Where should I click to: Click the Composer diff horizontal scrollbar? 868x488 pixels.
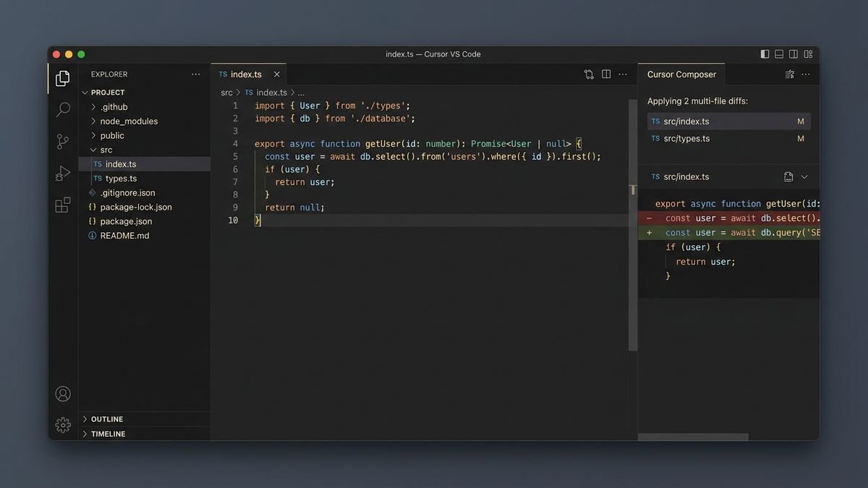(x=693, y=437)
